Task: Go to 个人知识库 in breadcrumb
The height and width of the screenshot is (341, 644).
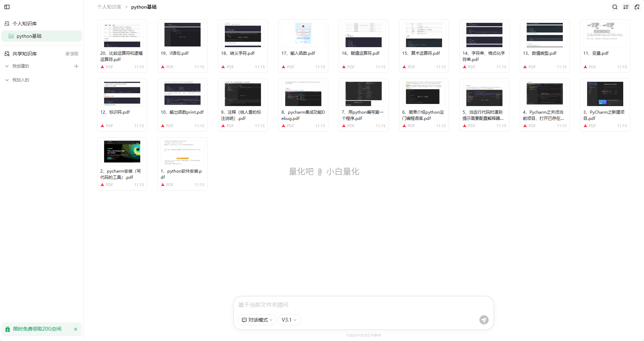Action: 109,7
